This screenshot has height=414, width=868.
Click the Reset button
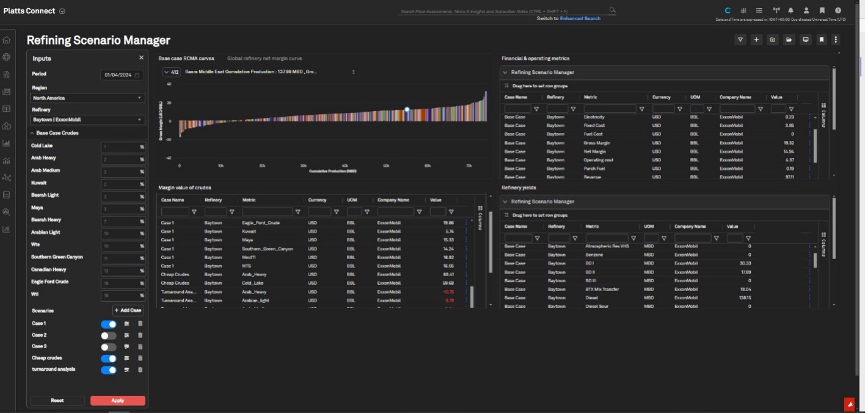pos(57,401)
